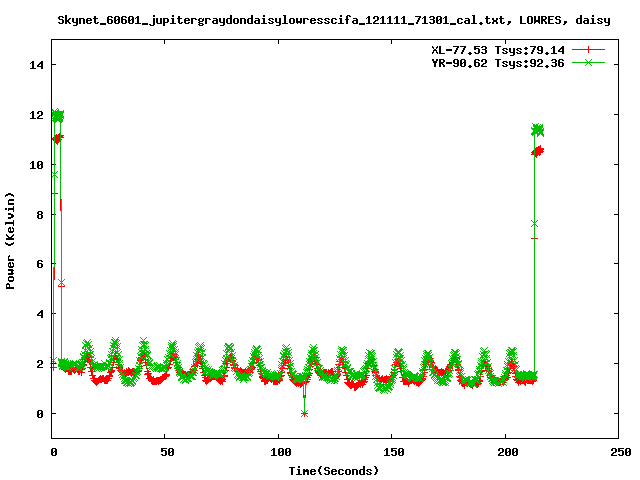This screenshot has height=480, width=640.
Task: Click the x-axis tick label 250
Action: tap(620, 452)
